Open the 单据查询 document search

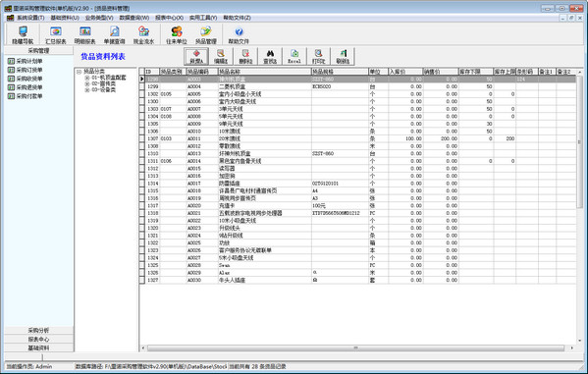[x=115, y=34]
